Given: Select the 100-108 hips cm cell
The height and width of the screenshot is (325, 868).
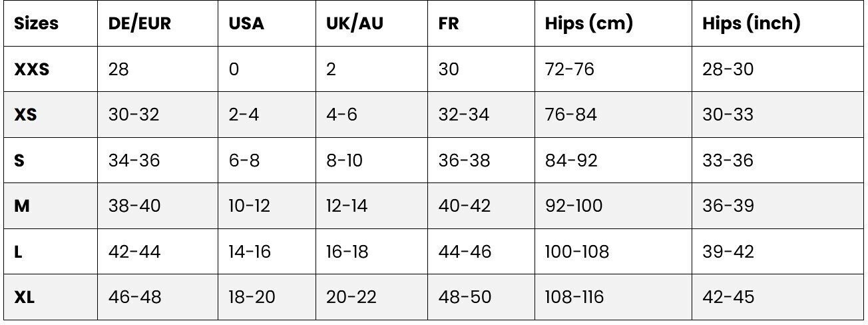Looking at the screenshot, I should coord(576,252).
